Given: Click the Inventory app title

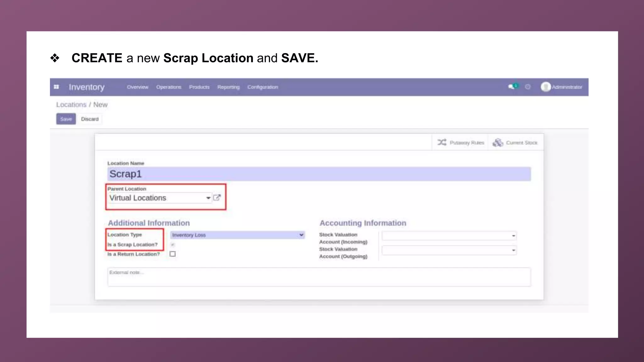Looking at the screenshot, I should pos(86,87).
